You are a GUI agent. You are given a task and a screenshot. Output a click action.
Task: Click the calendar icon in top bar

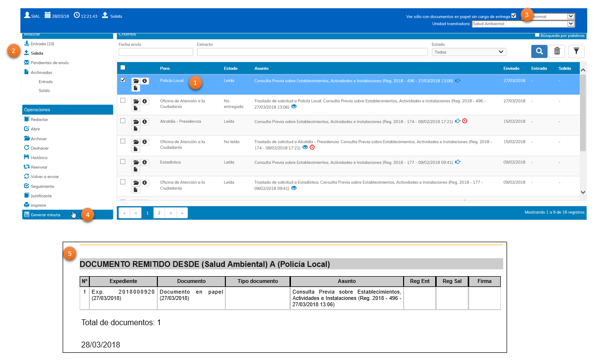[48, 16]
